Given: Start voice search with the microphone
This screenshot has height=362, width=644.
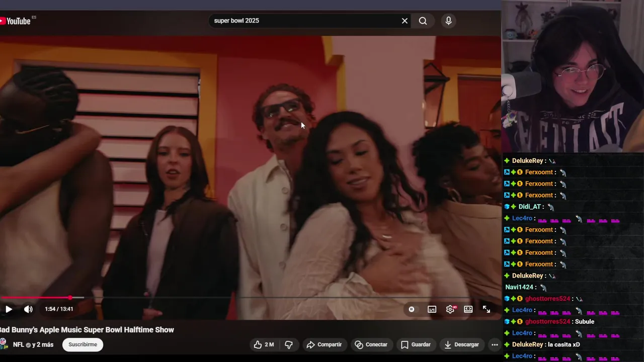Looking at the screenshot, I should point(448,21).
